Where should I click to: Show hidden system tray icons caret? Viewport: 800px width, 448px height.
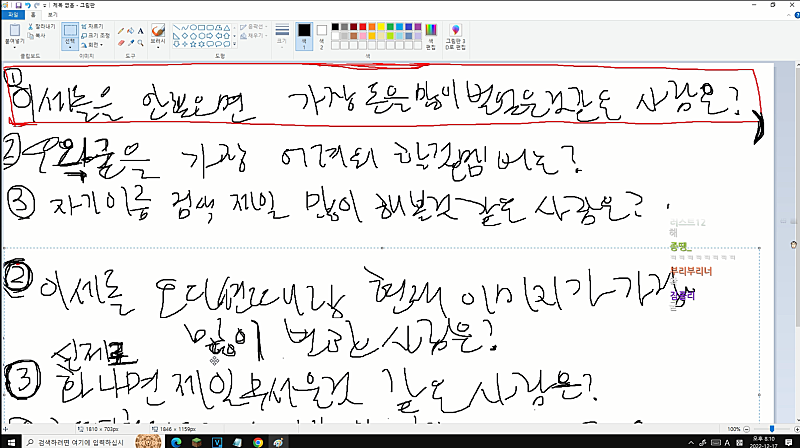pos(691,442)
